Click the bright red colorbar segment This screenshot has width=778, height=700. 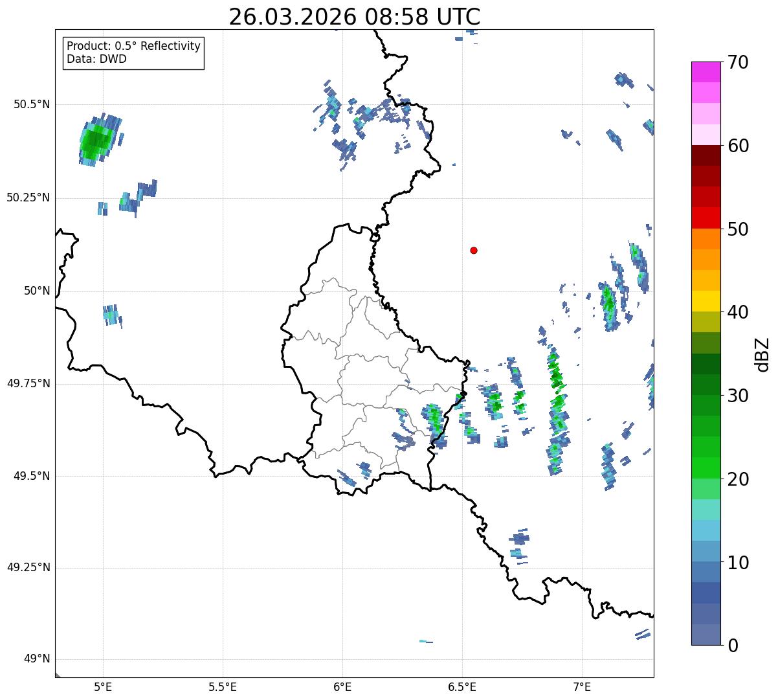706,218
